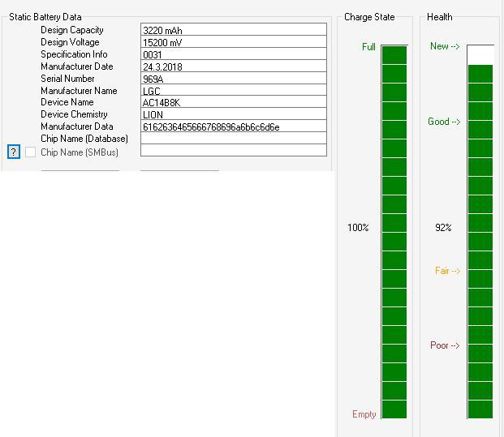
Task: Click the Design Voltage label
Action: [x=70, y=42]
